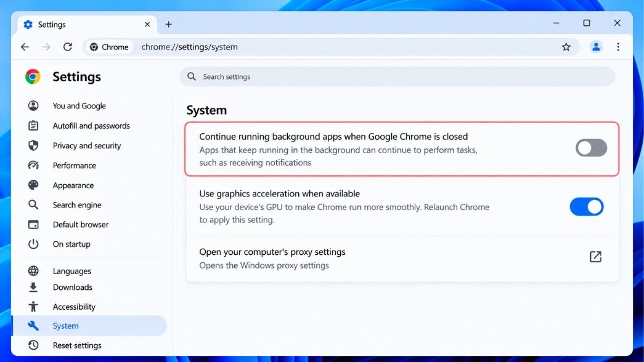
Task: Select the Settings browser tab
Action: 87,25
